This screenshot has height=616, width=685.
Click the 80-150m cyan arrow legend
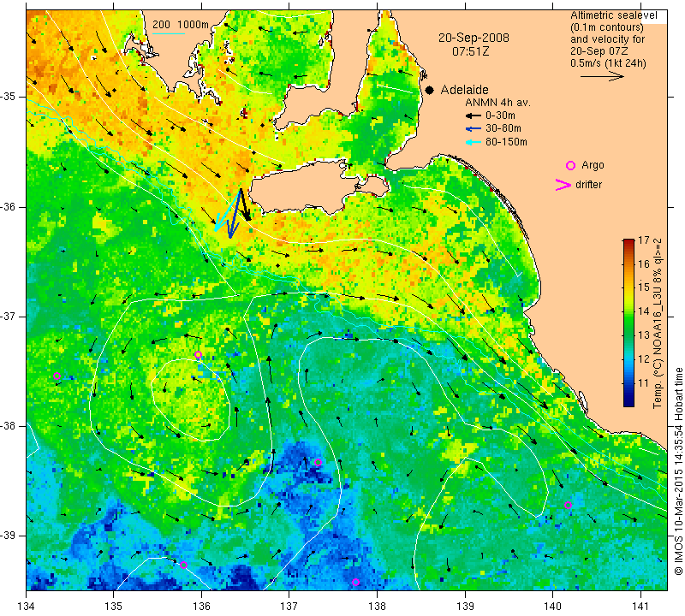[x=474, y=142]
